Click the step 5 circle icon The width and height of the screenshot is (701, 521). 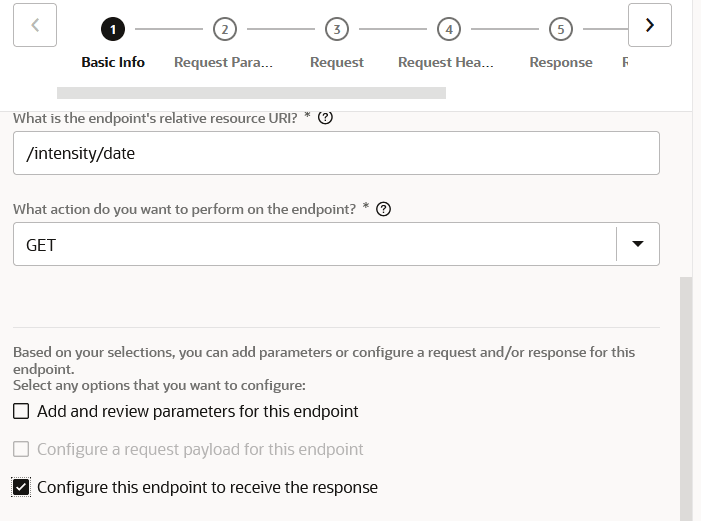click(x=561, y=30)
